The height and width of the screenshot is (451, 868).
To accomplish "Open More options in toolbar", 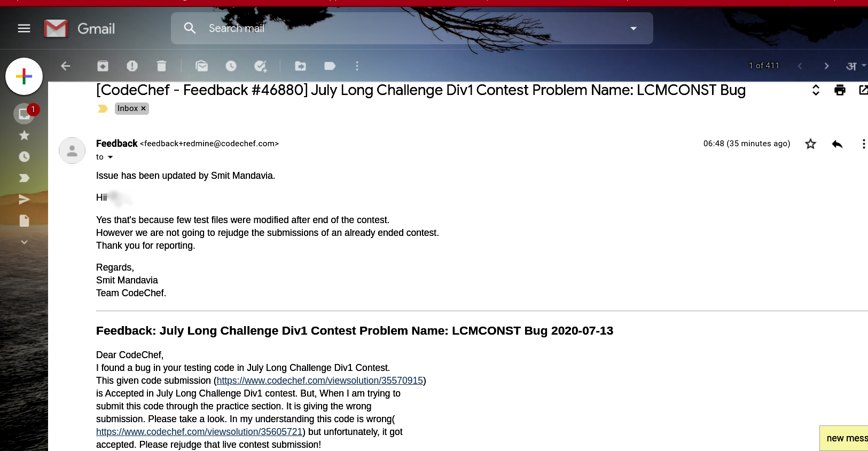I will pos(357,66).
